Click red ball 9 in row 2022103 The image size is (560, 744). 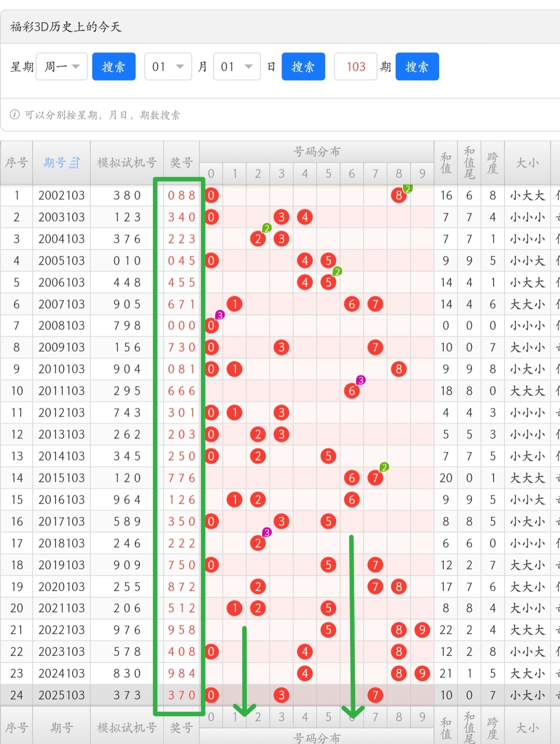422,630
